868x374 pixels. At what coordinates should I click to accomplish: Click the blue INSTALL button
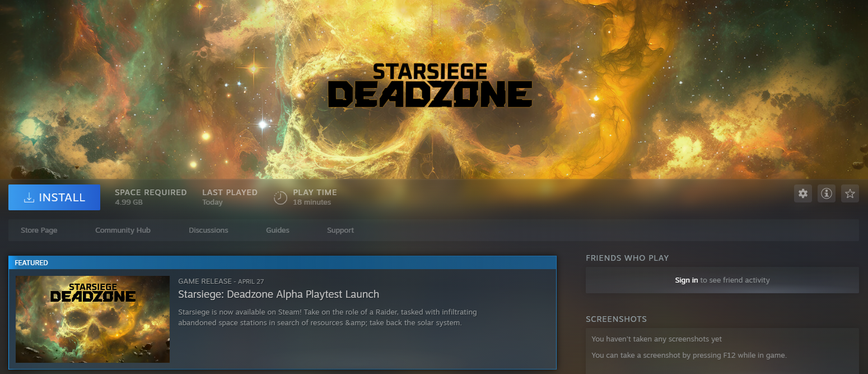click(x=54, y=197)
